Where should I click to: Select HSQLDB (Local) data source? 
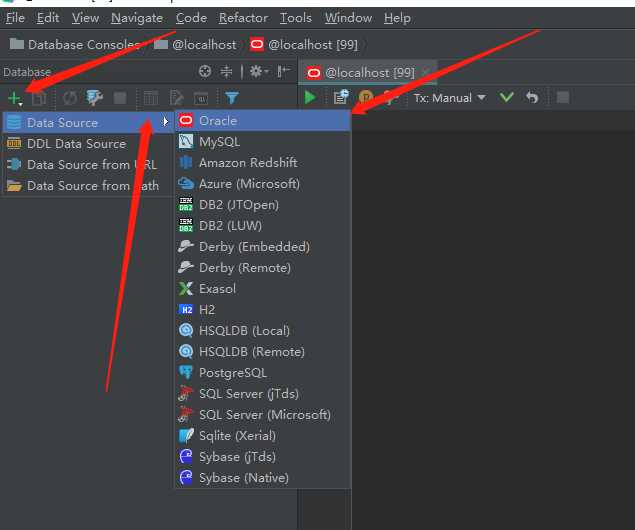click(263, 331)
